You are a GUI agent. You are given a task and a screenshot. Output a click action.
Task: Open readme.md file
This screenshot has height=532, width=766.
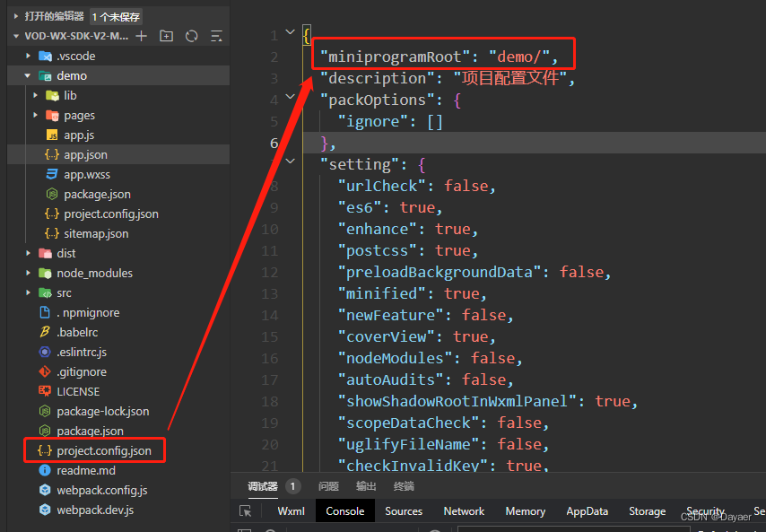pyautogui.click(x=86, y=470)
